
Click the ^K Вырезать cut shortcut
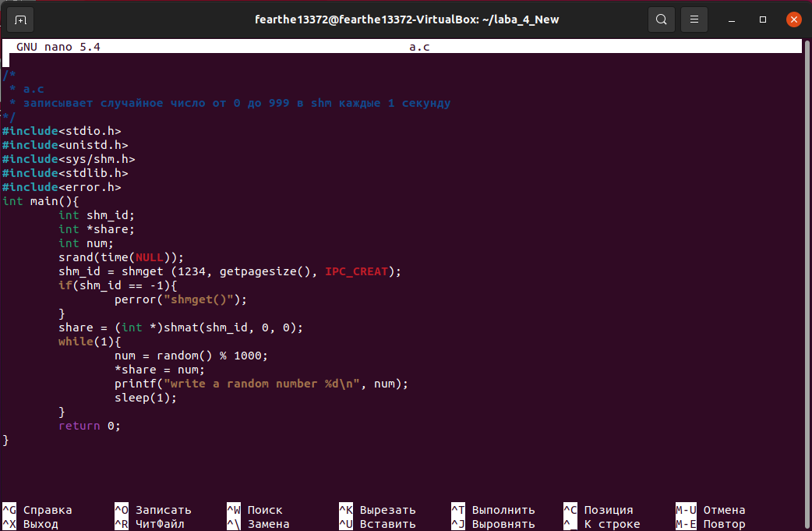pyautogui.click(x=377, y=510)
